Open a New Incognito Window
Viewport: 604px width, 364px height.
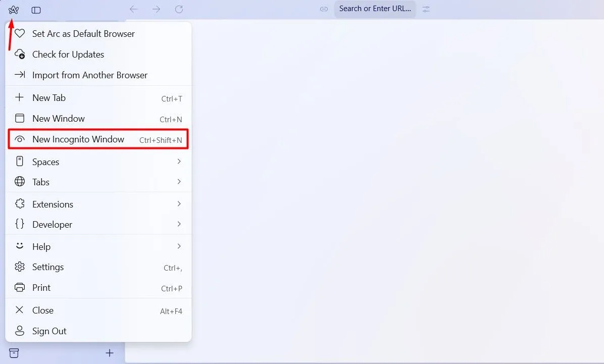[x=77, y=139]
